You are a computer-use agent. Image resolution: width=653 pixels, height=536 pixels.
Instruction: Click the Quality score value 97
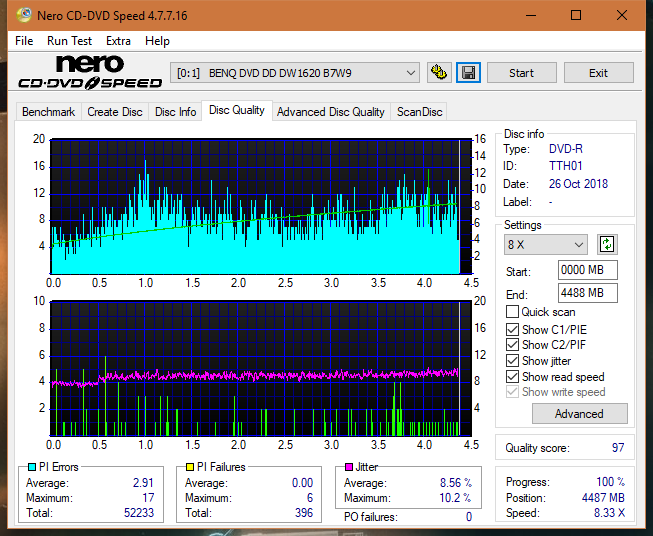[618, 448]
